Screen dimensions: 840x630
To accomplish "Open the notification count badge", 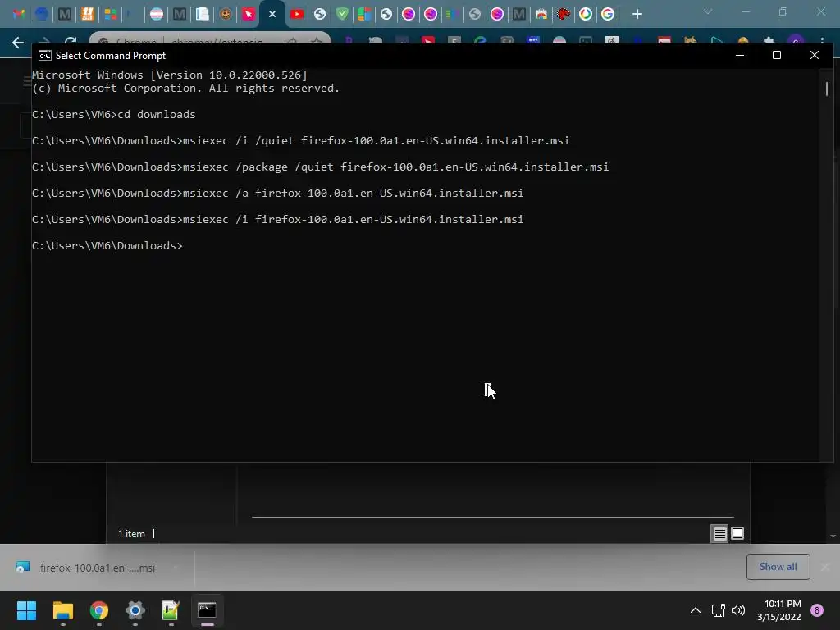I will pyautogui.click(x=817, y=610).
